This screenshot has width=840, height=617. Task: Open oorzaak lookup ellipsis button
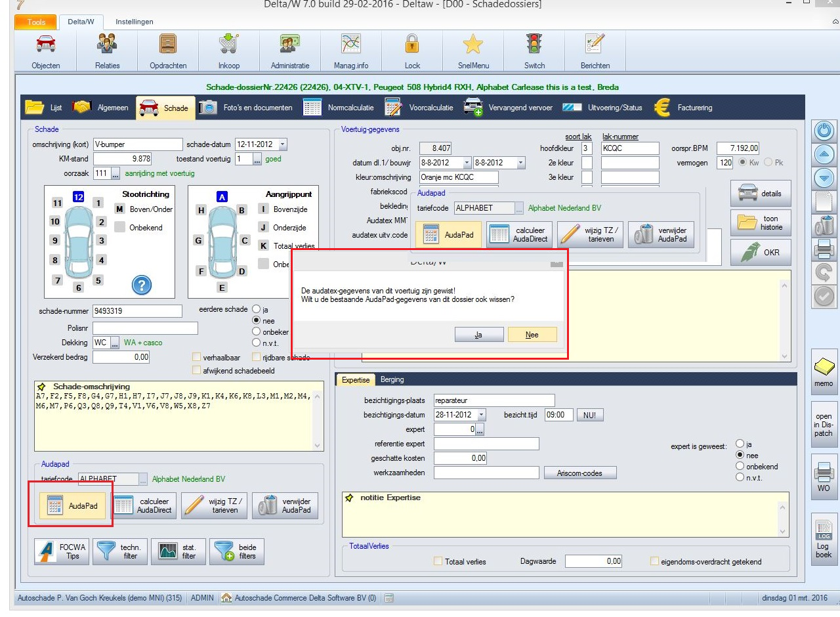(x=115, y=174)
